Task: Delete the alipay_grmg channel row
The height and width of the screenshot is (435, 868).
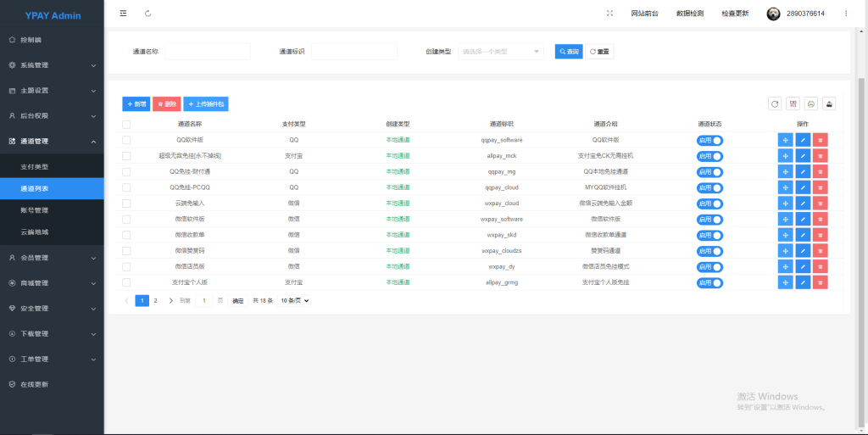Action: [x=821, y=282]
